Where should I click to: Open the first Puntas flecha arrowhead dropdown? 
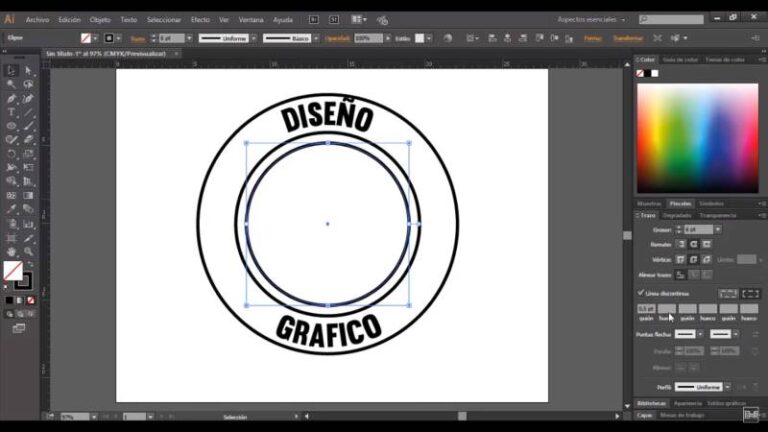(x=700, y=334)
